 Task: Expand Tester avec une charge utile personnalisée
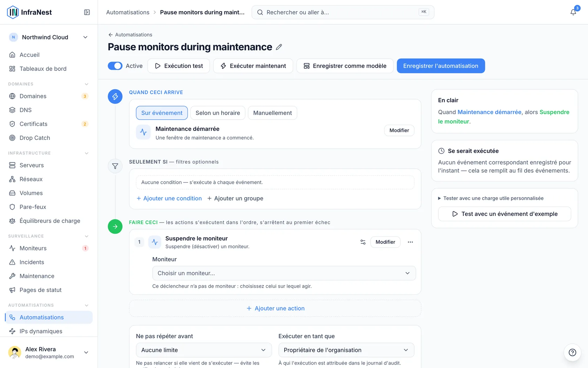click(491, 198)
